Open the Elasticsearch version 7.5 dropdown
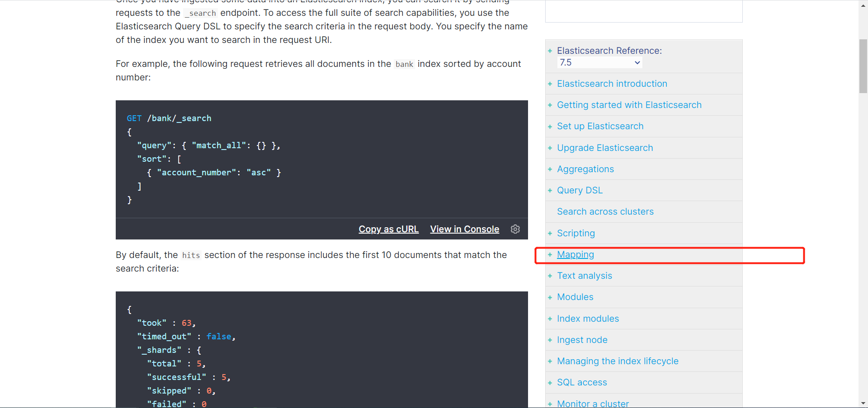This screenshot has width=868, height=408. point(600,62)
